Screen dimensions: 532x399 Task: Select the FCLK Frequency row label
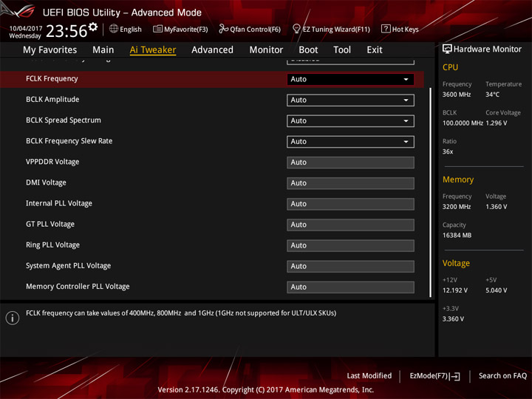[x=52, y=79]
